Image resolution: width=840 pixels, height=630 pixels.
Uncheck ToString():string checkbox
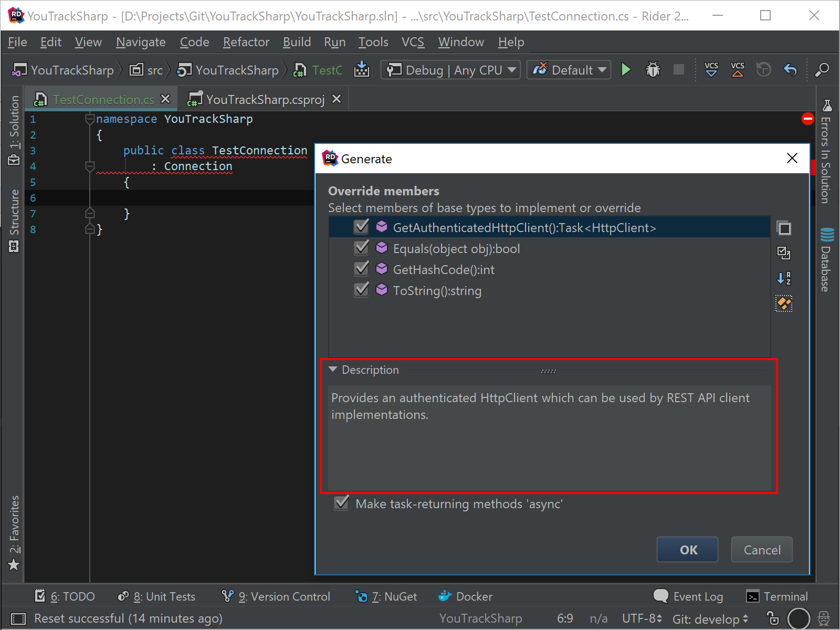tap(362, 290)
